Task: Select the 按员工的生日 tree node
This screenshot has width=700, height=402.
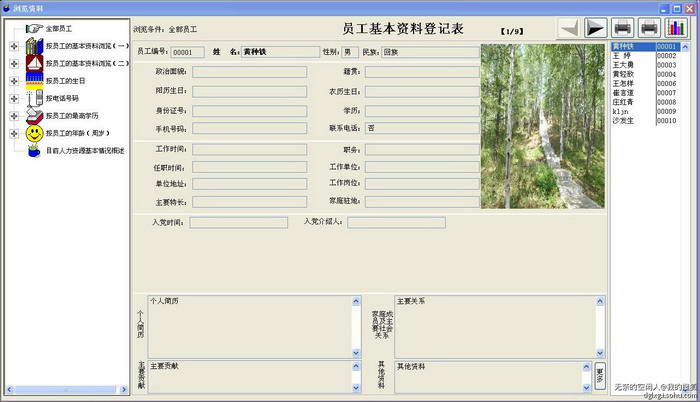Action: 65,81
